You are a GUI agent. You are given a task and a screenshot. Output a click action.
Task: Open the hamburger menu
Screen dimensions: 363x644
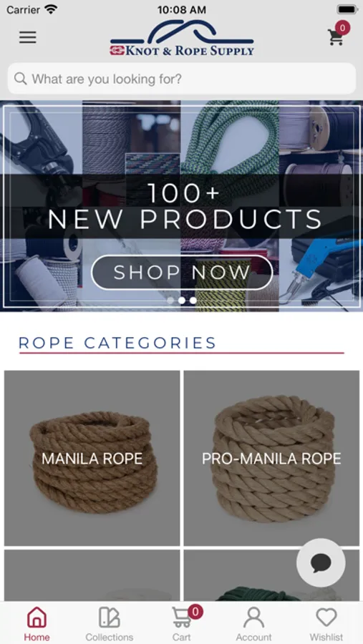(27, 37)
